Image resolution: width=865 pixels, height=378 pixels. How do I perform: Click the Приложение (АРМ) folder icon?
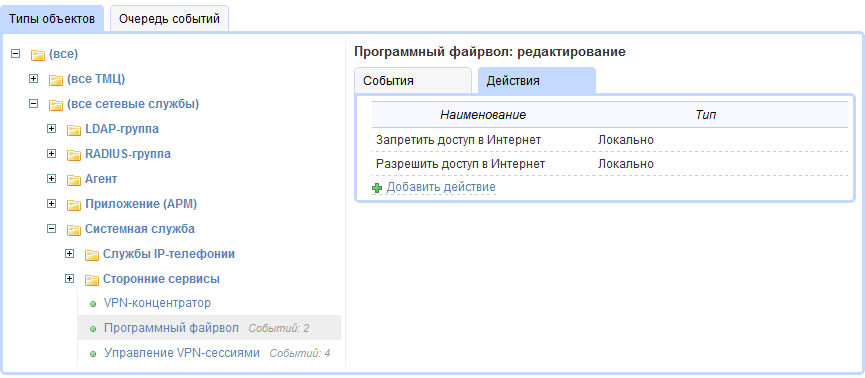pyautogui.click(x=74, y=205)
